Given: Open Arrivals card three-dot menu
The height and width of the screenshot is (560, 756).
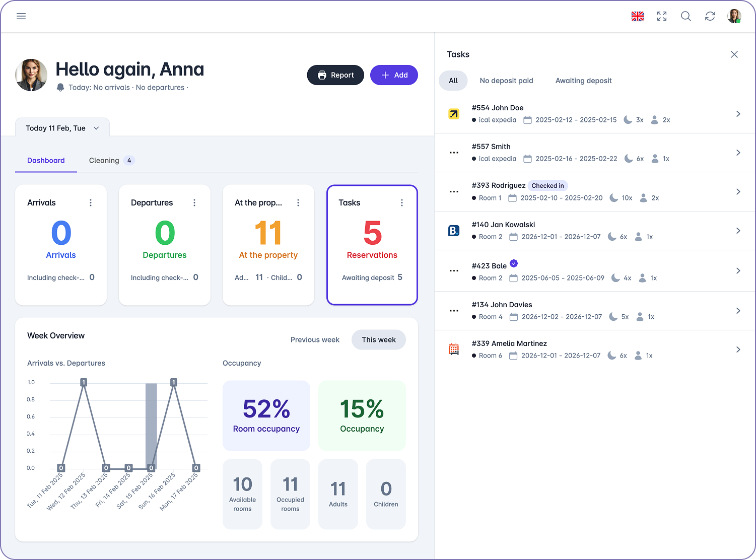Looking at the screenshot, I should 91,203.
